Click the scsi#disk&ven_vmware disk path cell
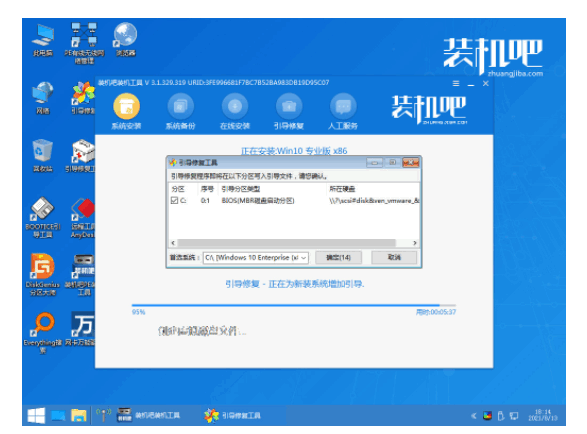The image size is (587, 434). [x=374, y=201]
